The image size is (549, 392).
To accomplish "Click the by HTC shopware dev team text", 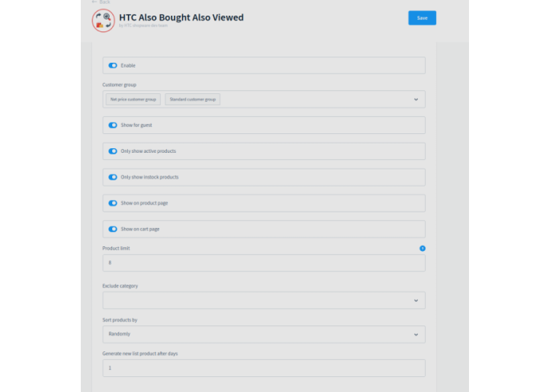I will pyautogui.click(x=144, y=26).
